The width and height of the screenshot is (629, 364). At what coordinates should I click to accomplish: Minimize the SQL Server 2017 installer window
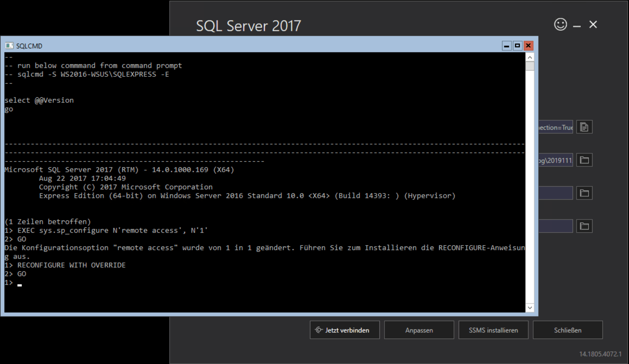577,26
